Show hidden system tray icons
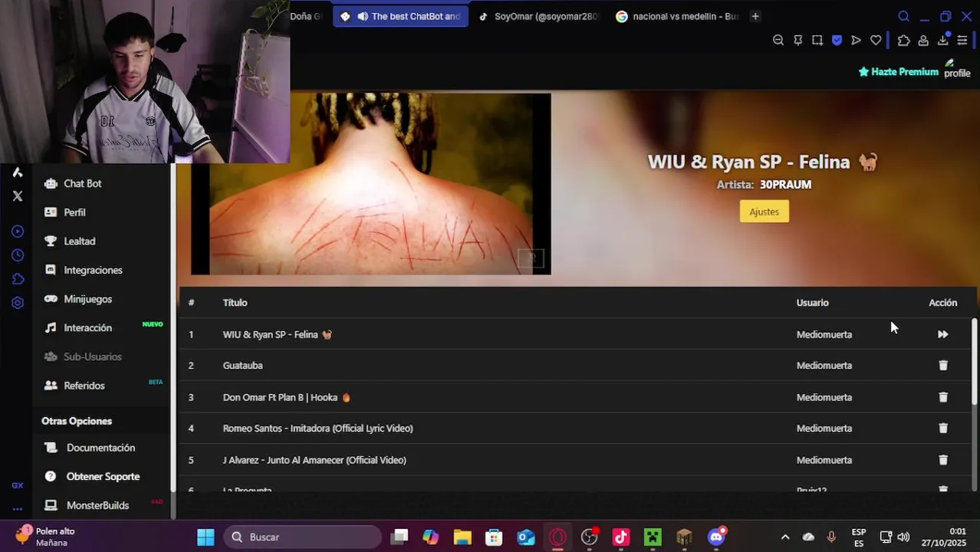The image size is (980, 552). 784,537
